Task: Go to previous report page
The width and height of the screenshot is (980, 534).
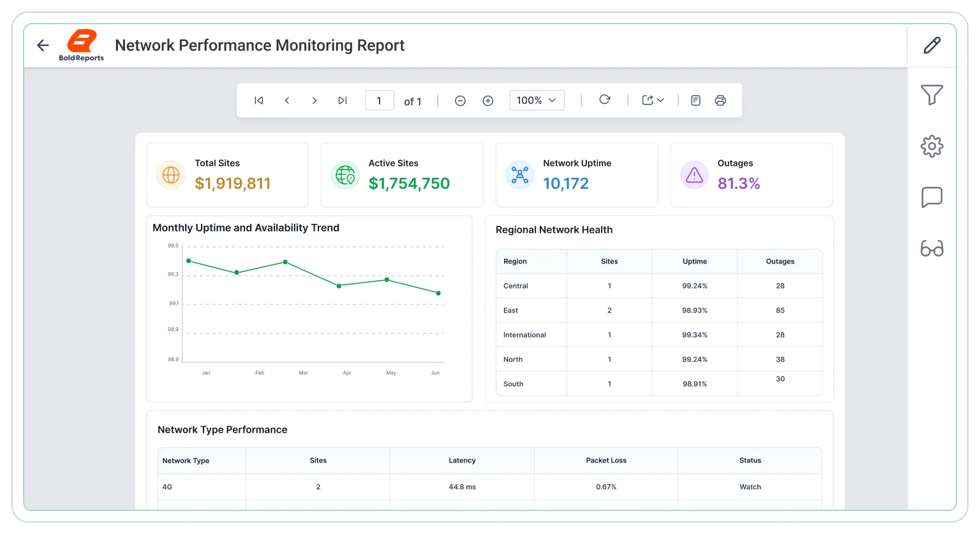Action: pyautogui.click(x=287, y=100)
